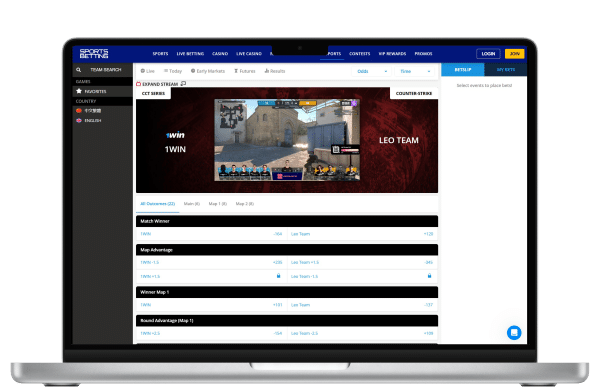Collapse the Match Winner section header
Viewport: 600px width, 390px height.
(x=287, y=221)
